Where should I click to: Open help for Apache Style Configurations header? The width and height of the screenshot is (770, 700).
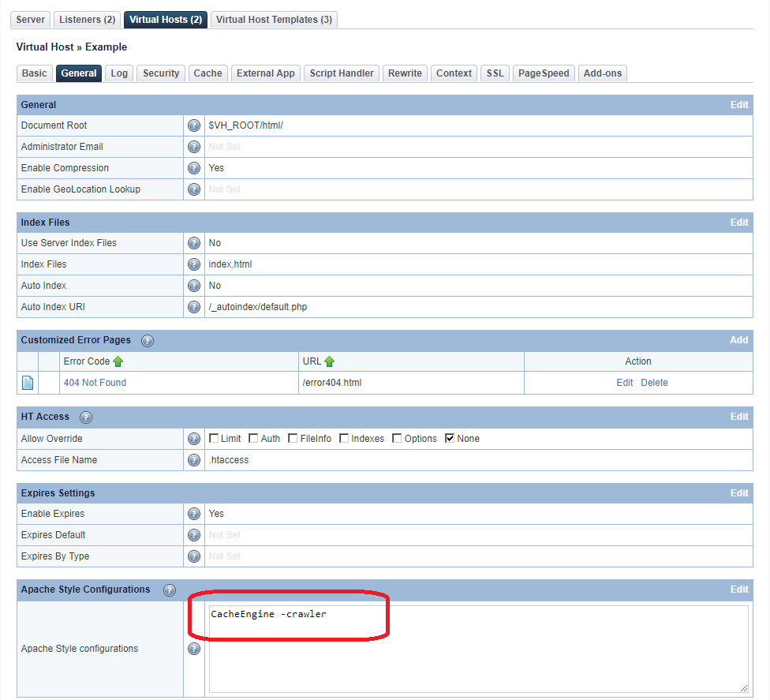tap(170, 590)
